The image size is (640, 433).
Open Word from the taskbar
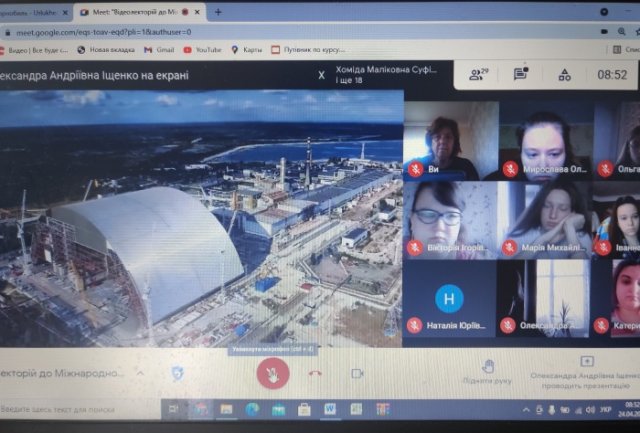(330, 409)
